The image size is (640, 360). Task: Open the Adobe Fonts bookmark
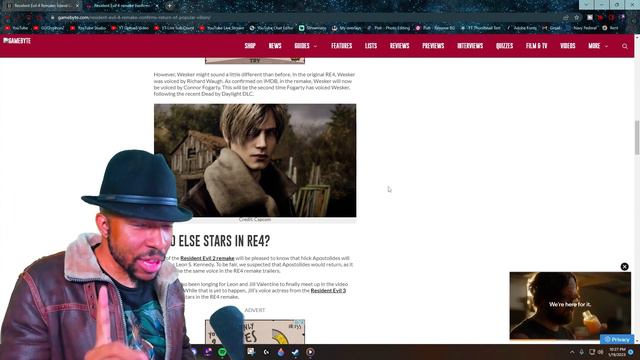522,28
